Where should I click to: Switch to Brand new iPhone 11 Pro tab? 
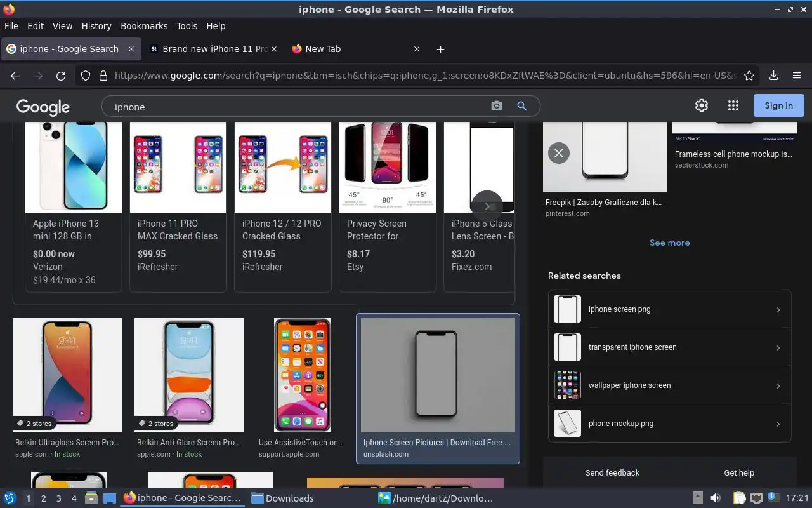(x=215, y=49)
